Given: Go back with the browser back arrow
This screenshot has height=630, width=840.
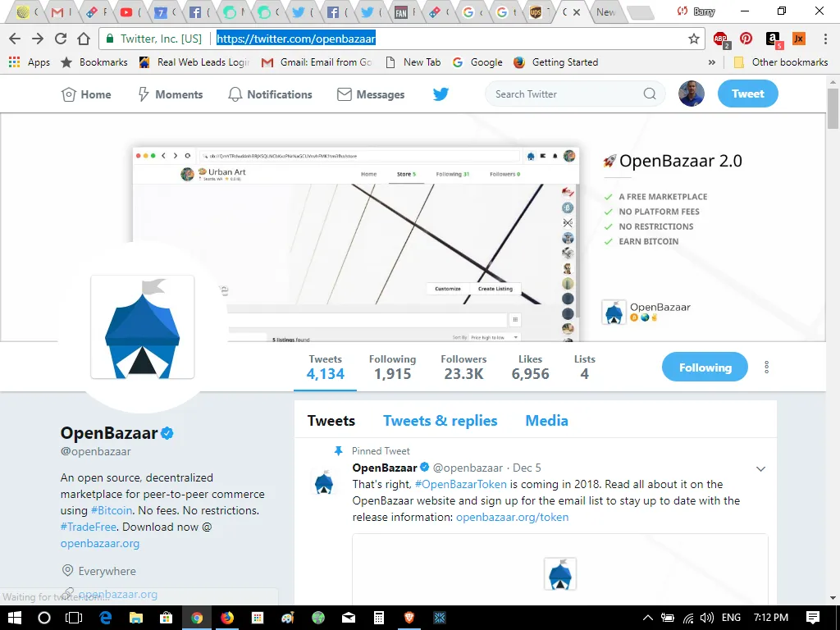Looking at the screenshot, I should click(x=15, y=39).
